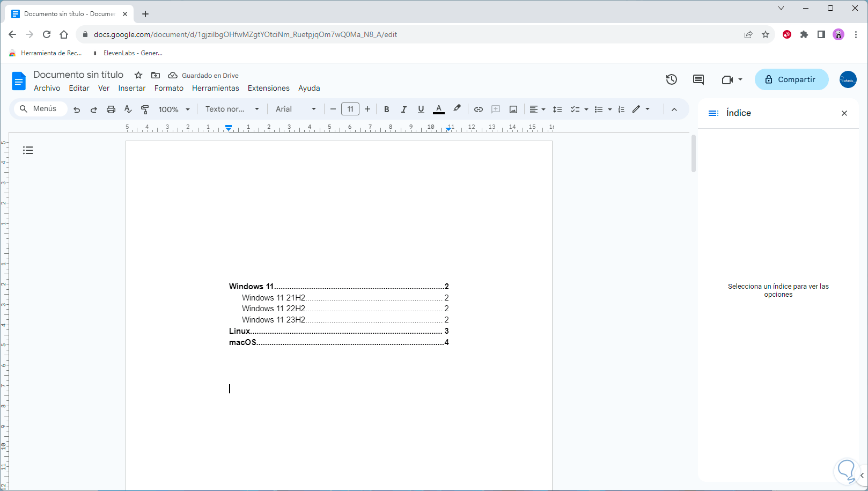Open line and paragraph spacing options

(x=557, y=109)
